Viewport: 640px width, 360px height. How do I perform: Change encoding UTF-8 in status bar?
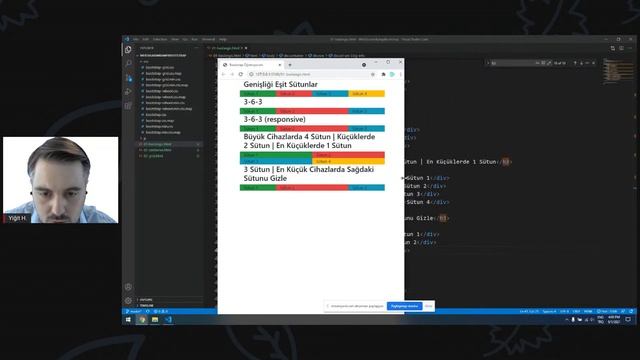tap(564, 311)
